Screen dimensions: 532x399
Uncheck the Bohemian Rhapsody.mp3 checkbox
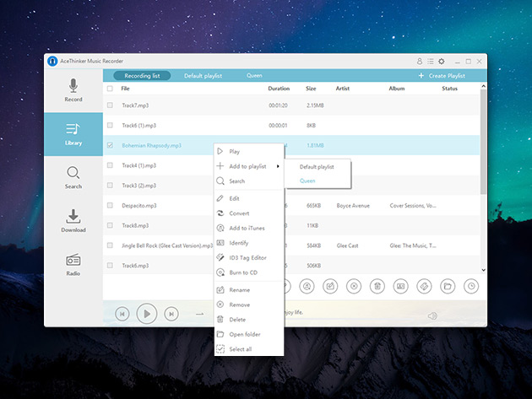coord(110,145)
